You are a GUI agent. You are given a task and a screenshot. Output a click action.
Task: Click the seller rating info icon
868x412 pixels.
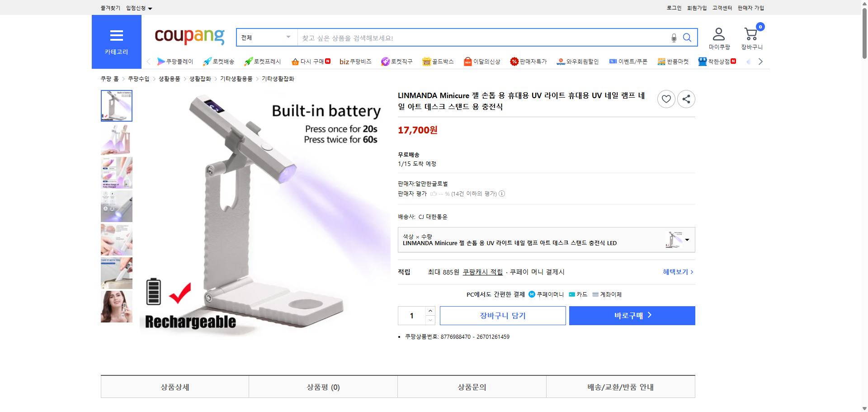502,194
